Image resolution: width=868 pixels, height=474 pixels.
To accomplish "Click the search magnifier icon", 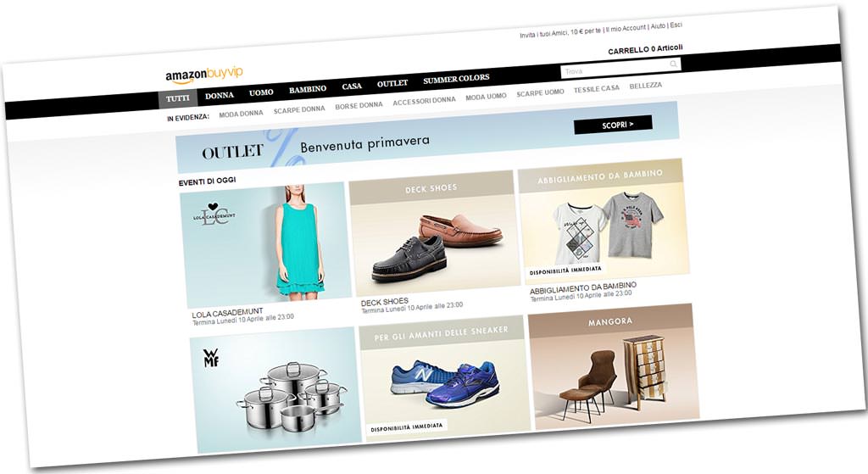I will [x=673, y=64].
